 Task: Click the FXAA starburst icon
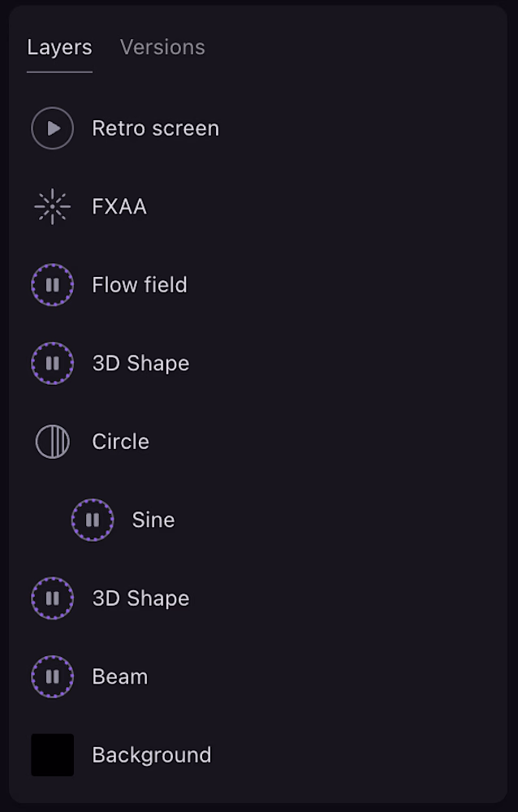coord(53,207)
